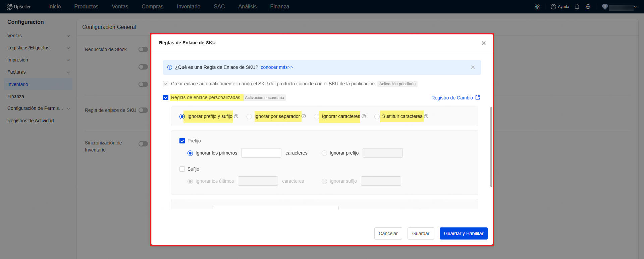Click help icon beside Sustituir caracteres

[x=426, y=116]
